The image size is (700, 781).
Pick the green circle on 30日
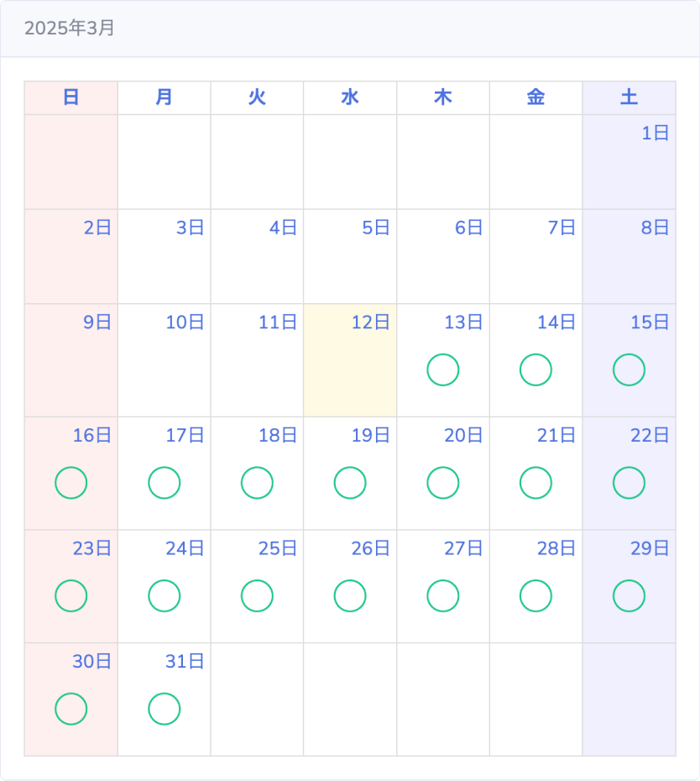coord(71,709)
